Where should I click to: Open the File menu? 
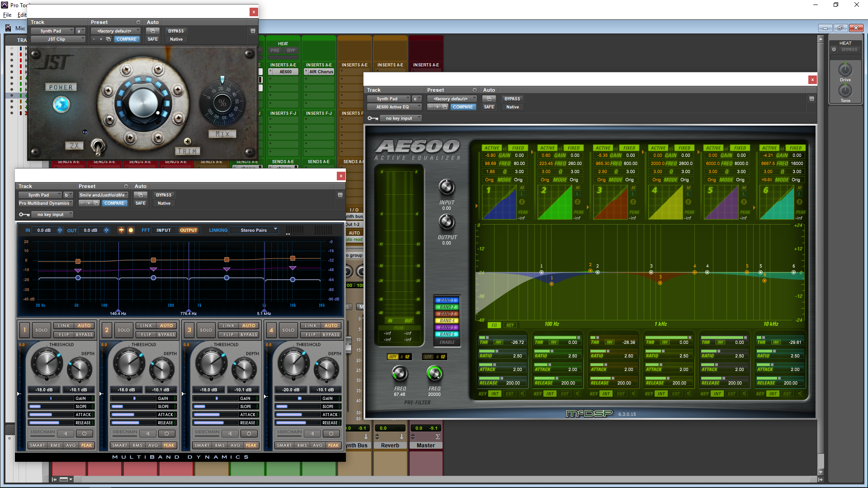[x=7, y=15]
